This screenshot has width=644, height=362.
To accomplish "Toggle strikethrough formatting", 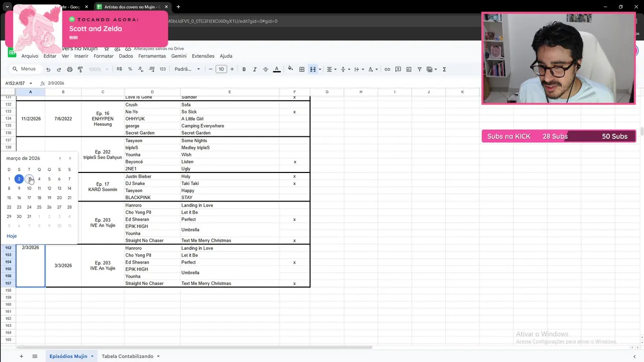I will click(x=266, y=69).
